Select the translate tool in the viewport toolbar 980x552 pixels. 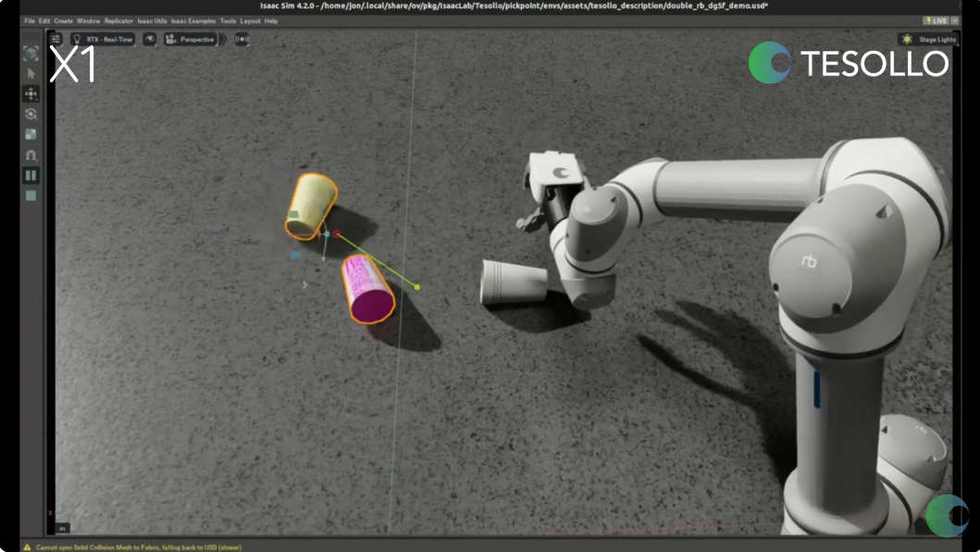[29, 93]
